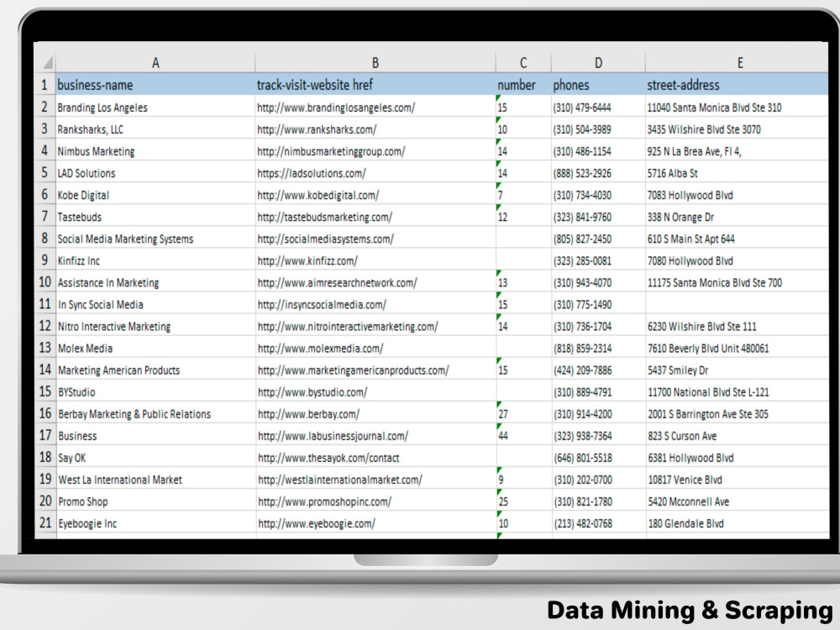Select number cell 44 in Business row
The width and height of the screenshot is (840, 630).
point(523,435)
